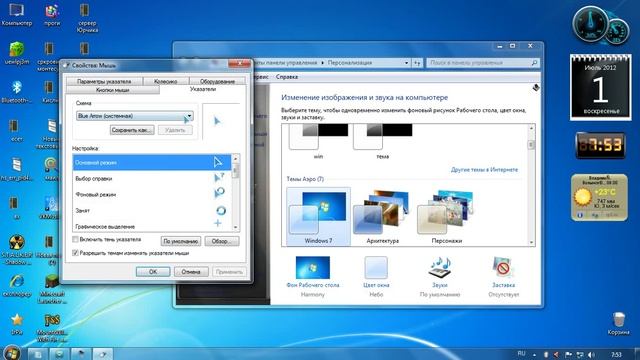This screenshot has width=640, height=360.
Task: Open Цвет окна window color settings
Action: pos(376,276)
